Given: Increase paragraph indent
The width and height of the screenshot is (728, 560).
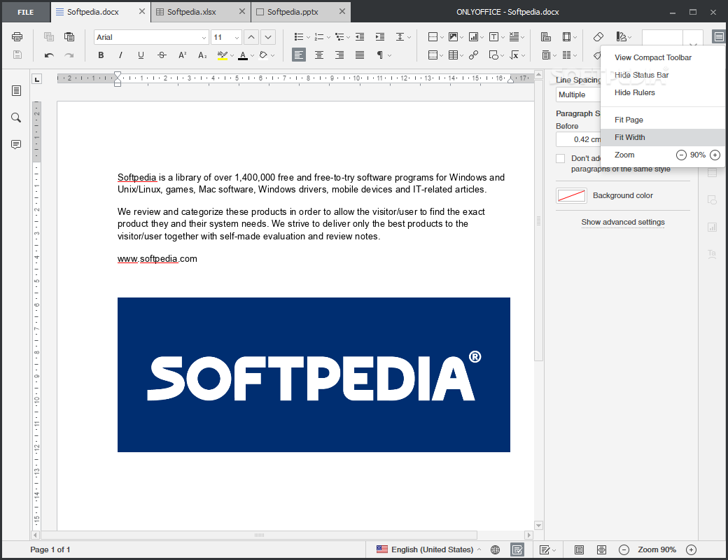Looking at the screenshot, I should click(380, 36).
